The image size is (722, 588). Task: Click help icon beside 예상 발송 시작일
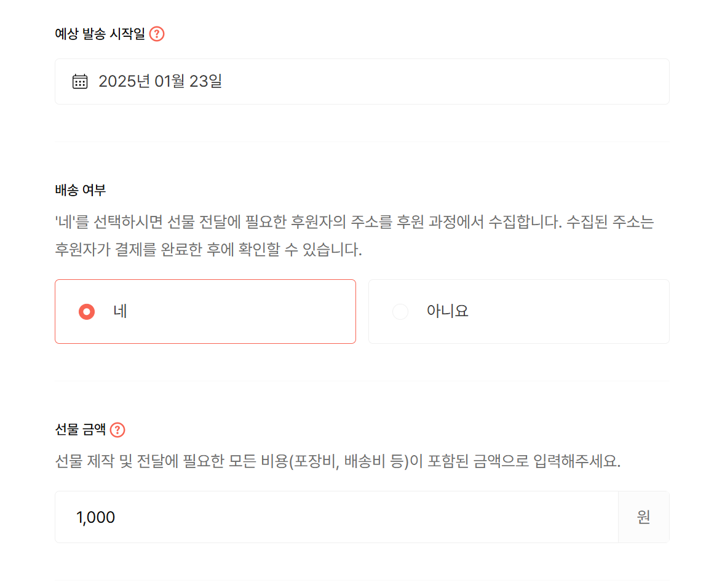tap(157, 34)
